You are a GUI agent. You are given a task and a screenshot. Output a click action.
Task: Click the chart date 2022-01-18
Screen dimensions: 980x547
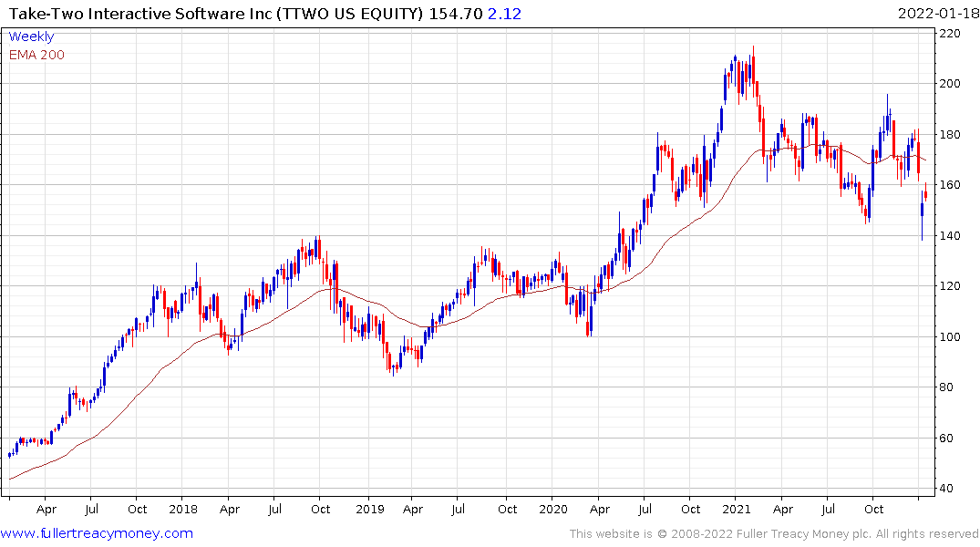[x=937, y=13]
